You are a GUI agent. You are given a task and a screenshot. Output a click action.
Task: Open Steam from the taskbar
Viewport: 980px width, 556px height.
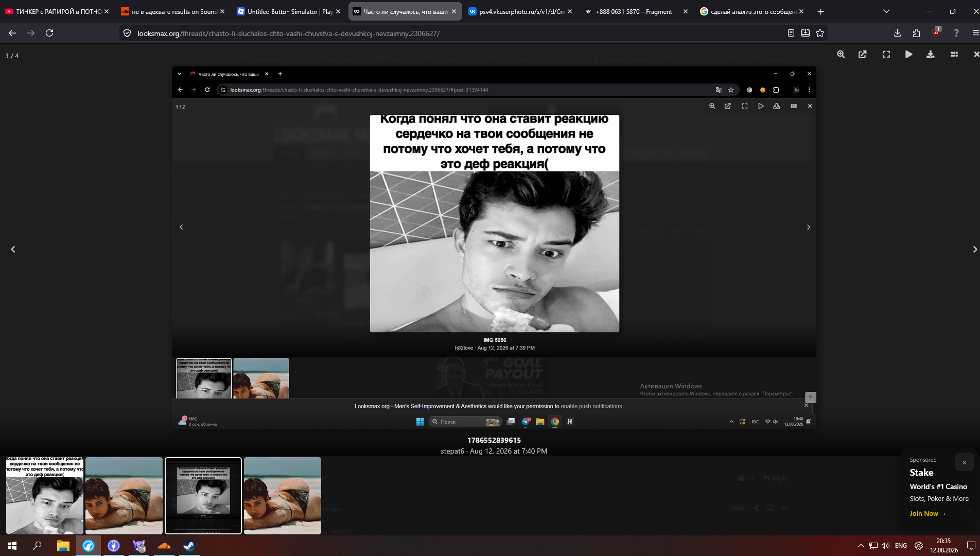tap(189, 546)
